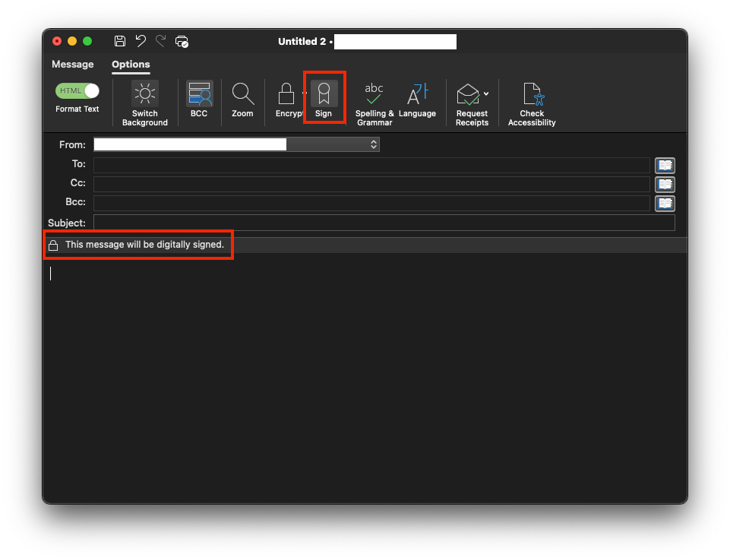The width and height of the screenshot is (730, 560).
Task: Expand the Request Receipts dropdown arrow
Action: point(486,93)
